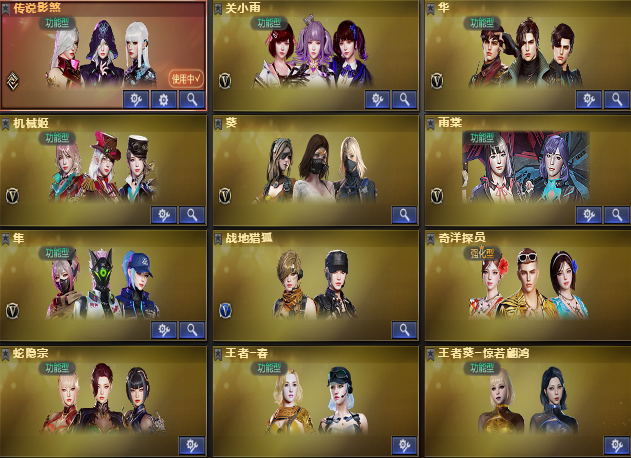Click the magnifier icon on 传说影煞 card

(x=192, y=99)
